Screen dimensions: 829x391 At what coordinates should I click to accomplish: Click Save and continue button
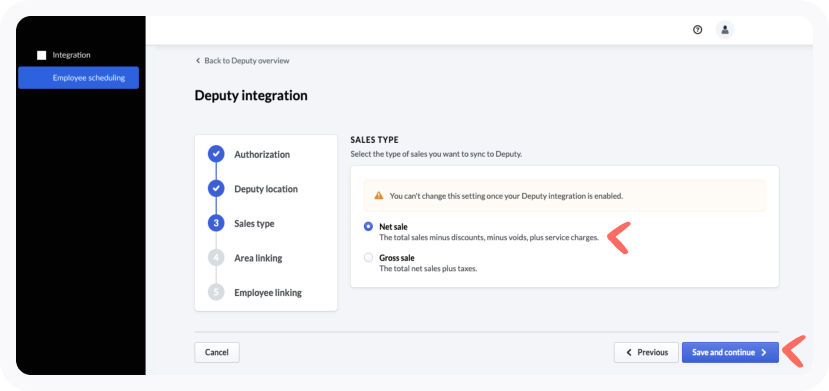[x=730, y=352]
